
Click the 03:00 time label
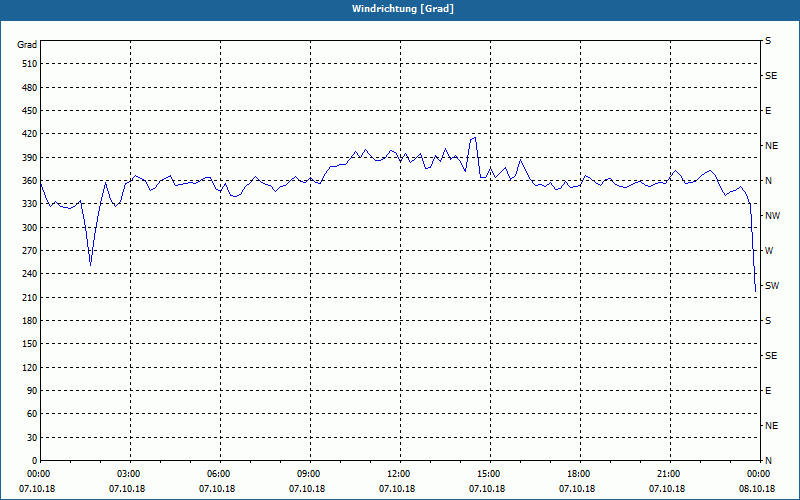(129, 474)
